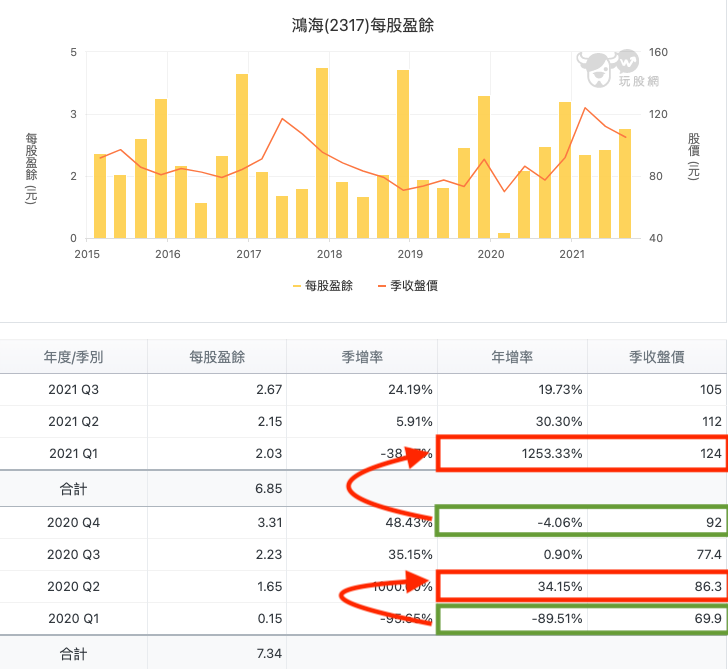Toggle the 季收盤價 legend entry
Screen dimensions: 728x669
(x=408, y=286)
